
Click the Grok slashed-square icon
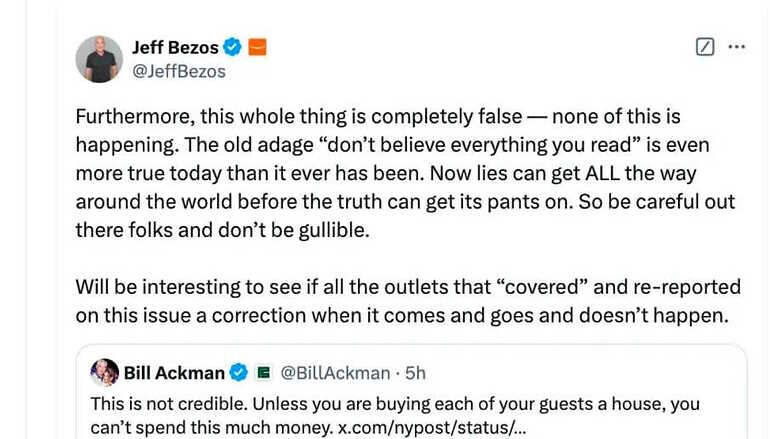(x=705, y=47)
